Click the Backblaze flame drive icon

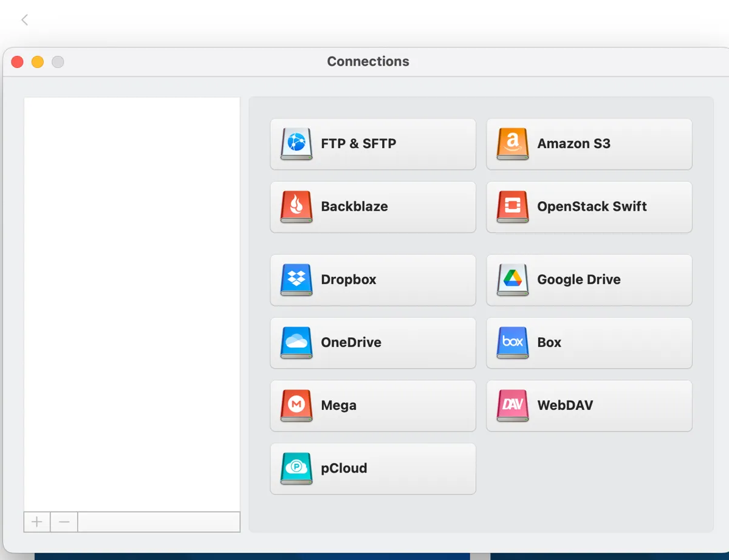point(296,207)
